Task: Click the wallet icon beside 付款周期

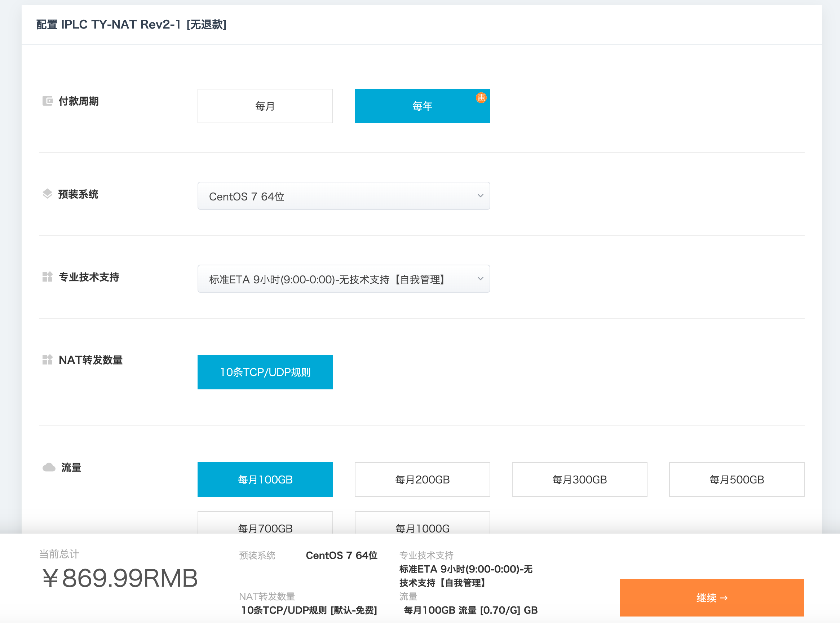Action: tap(48, 101)
